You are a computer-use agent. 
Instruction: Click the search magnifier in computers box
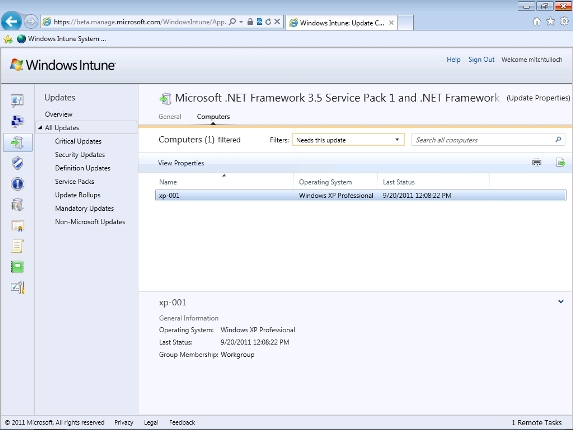[x=558, y=140]
